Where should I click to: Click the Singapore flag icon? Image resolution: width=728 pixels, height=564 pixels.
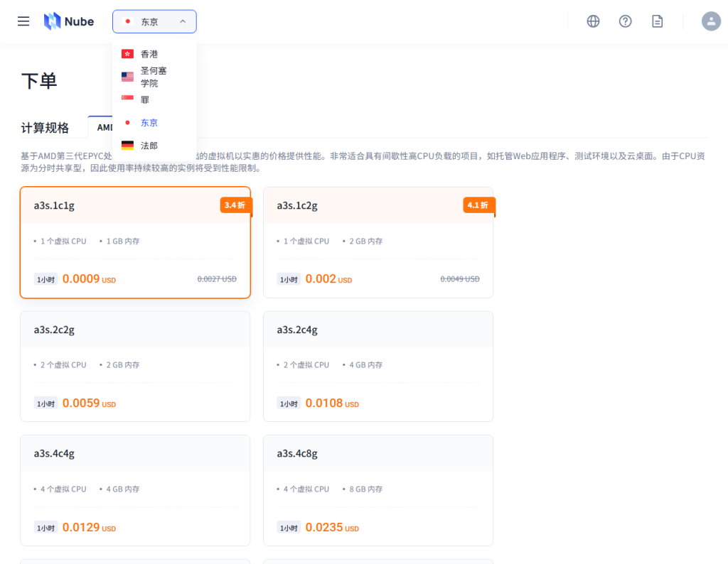coord(127,99)
